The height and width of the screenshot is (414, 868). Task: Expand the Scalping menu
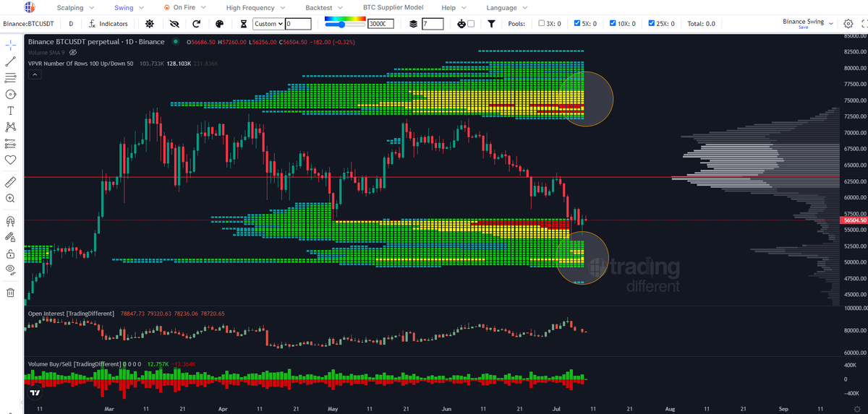click(x=75, y=7)
